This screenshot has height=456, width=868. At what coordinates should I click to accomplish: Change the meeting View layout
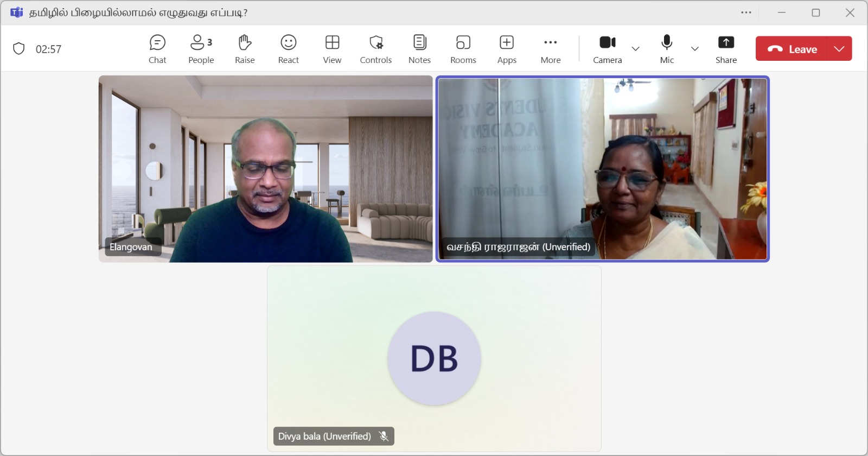click(332, 49)
